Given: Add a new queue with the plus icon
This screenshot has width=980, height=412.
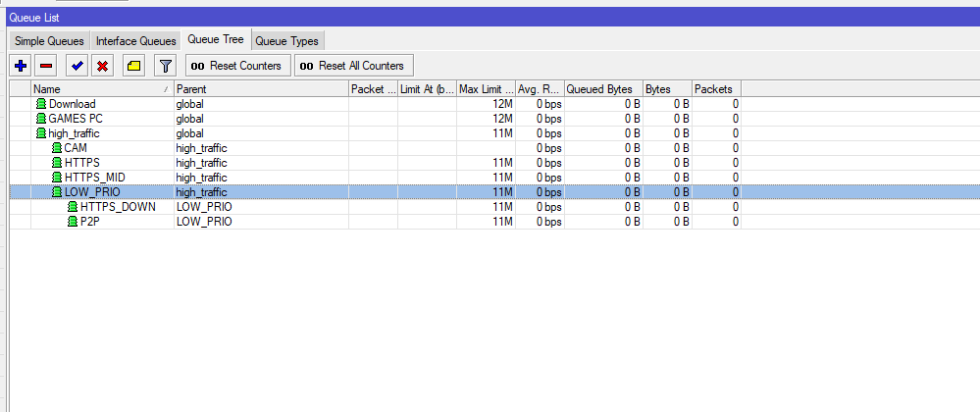Looking at the screenshot, I should point(21,66).
